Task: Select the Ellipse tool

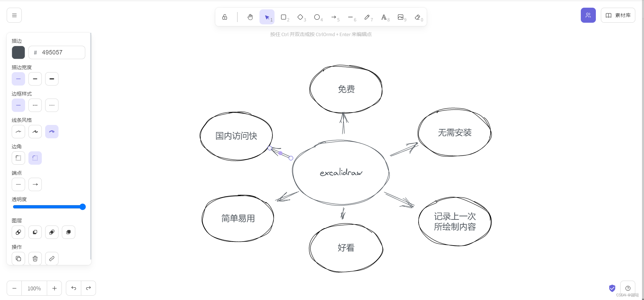Action: pyautogui.click(x=317, y=17)
